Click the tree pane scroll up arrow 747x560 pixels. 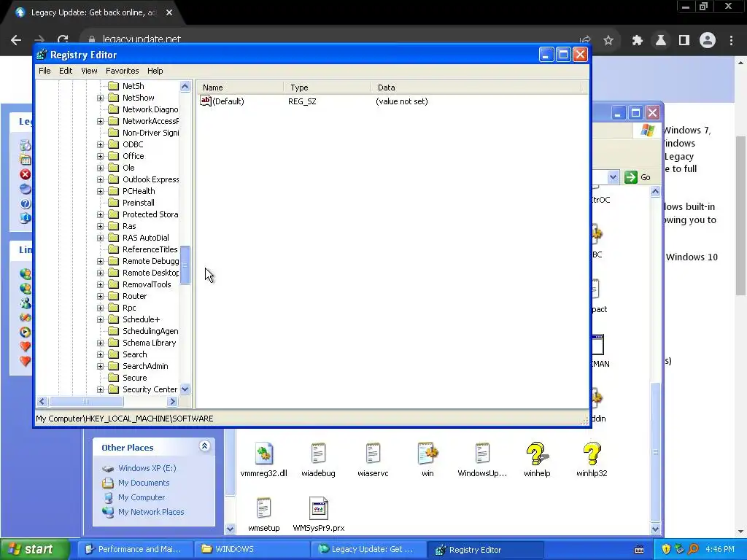(185, 86)
